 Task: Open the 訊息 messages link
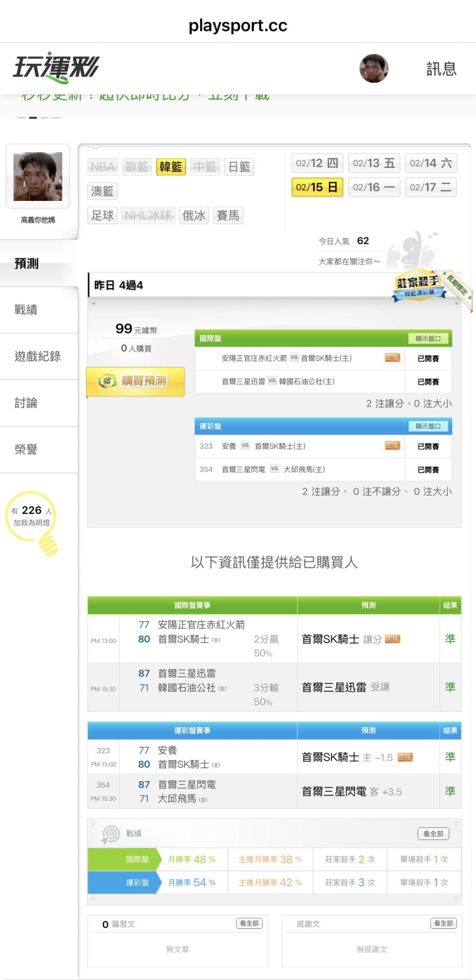(x=441, y=69)
